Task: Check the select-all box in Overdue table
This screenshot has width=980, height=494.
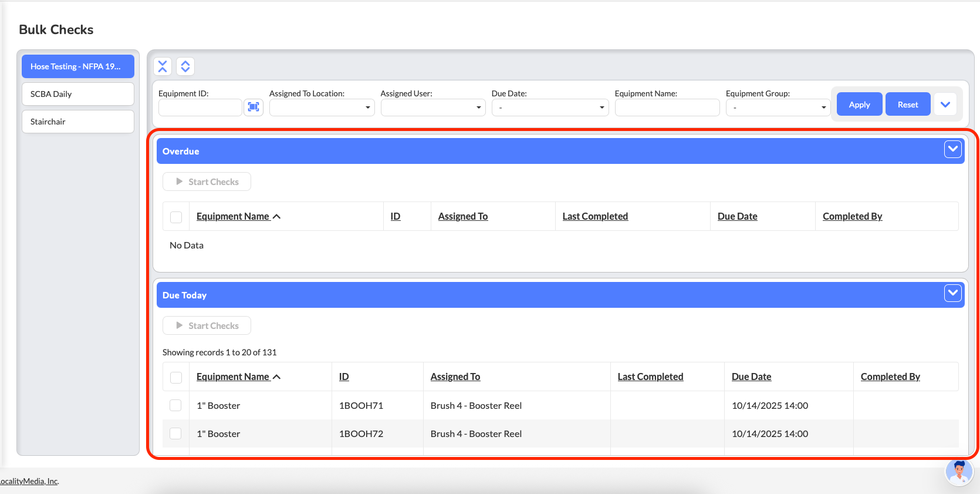Action: point(176,217)
